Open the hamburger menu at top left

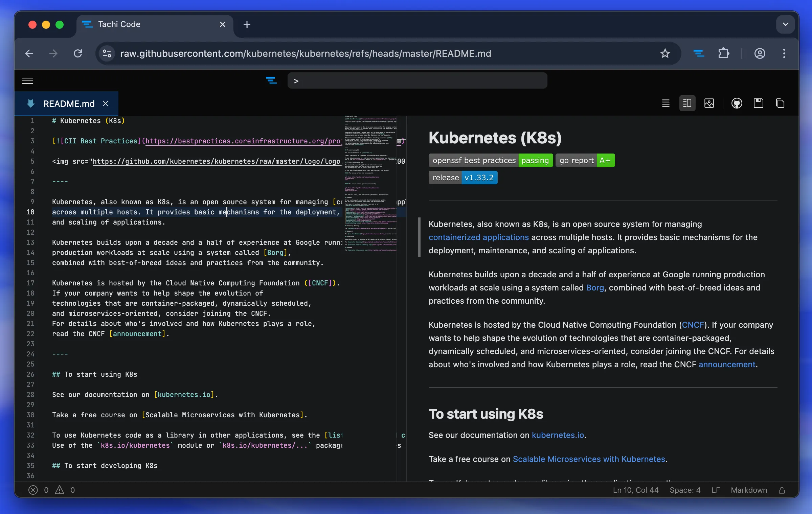(28, 81)
